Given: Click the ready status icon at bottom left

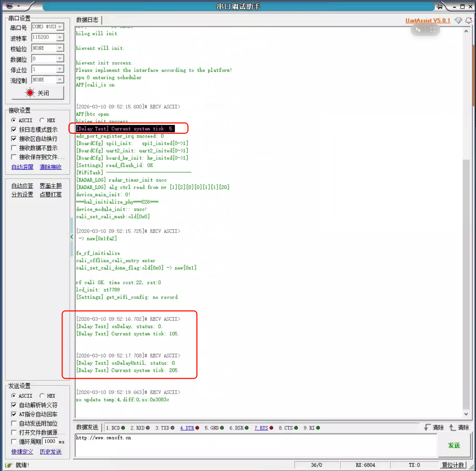Looking at the screenshot, I should (9, 465).
